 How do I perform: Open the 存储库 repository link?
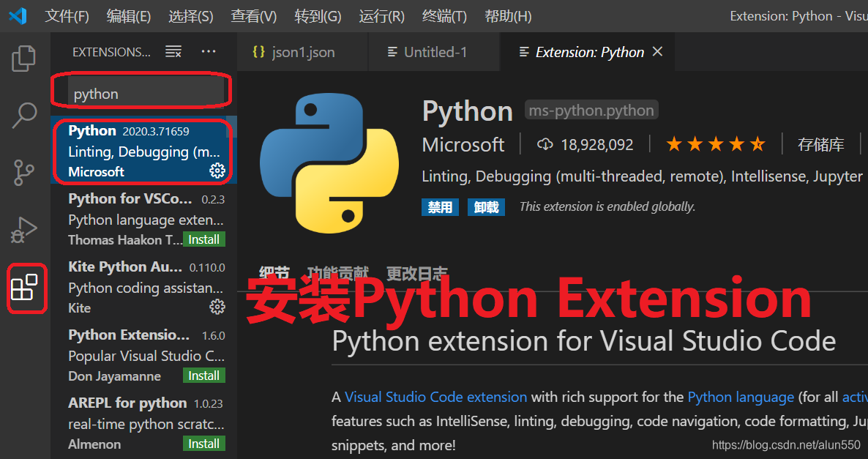coord(821,144)
